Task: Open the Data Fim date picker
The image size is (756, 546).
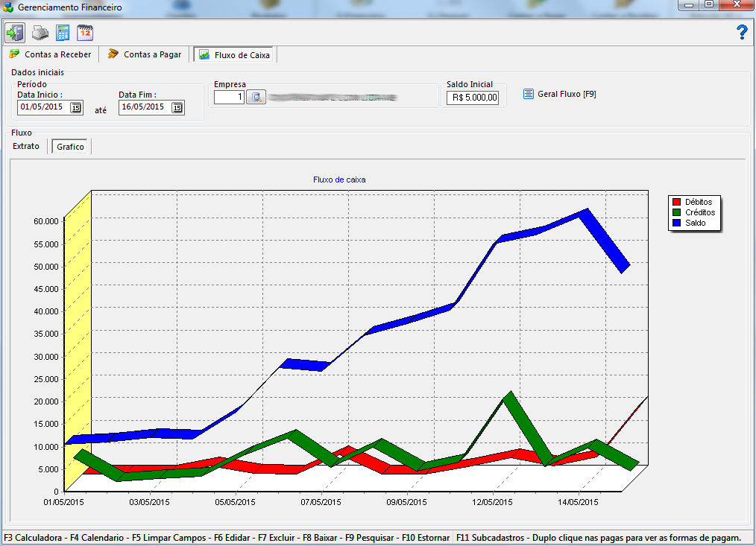Action: [177, 107]
